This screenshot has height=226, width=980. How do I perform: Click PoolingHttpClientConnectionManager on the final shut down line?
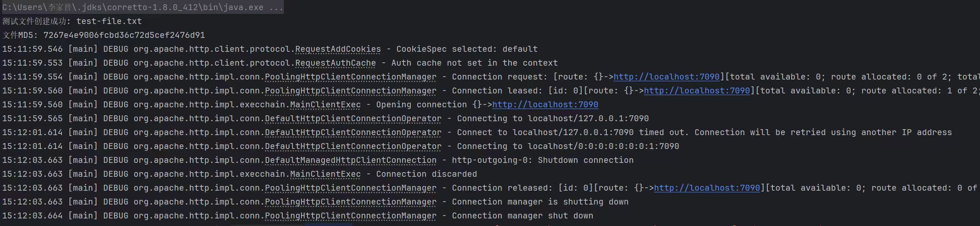[x=350, y=216]
